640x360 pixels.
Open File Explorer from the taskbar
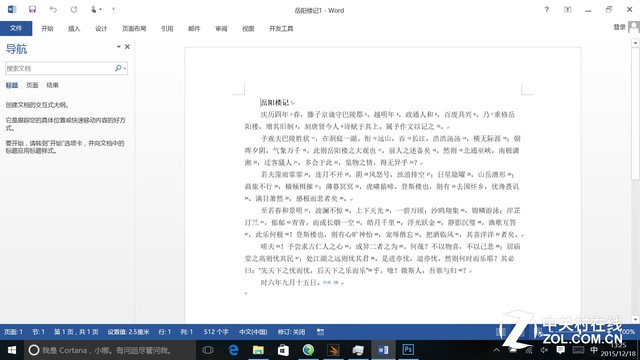(258, 350)
